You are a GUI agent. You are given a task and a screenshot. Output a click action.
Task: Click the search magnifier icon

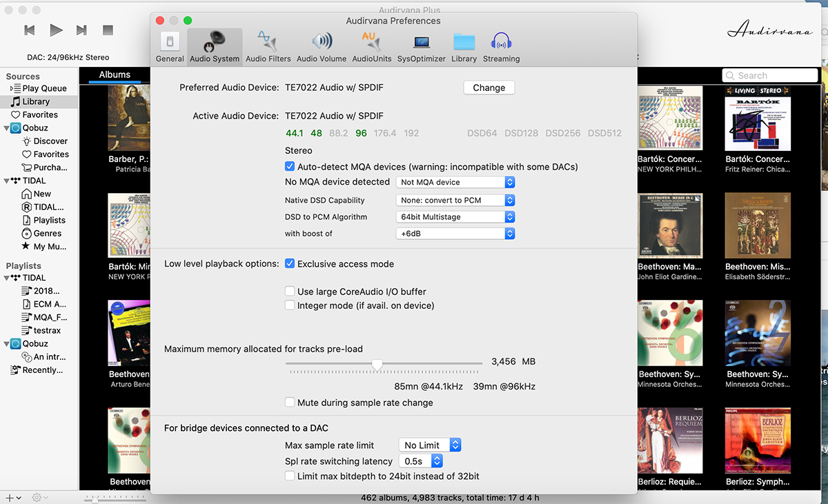point(731,76)
